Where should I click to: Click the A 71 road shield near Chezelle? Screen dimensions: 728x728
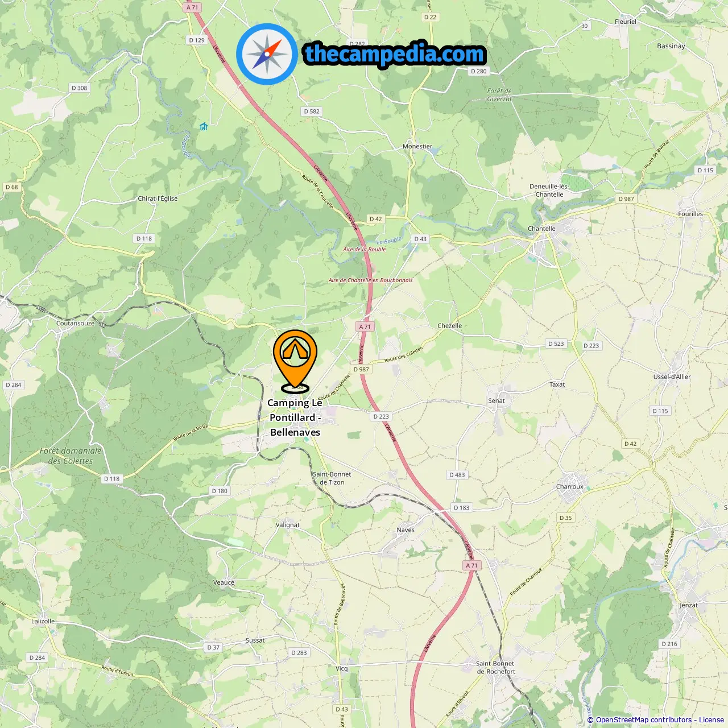365,326
